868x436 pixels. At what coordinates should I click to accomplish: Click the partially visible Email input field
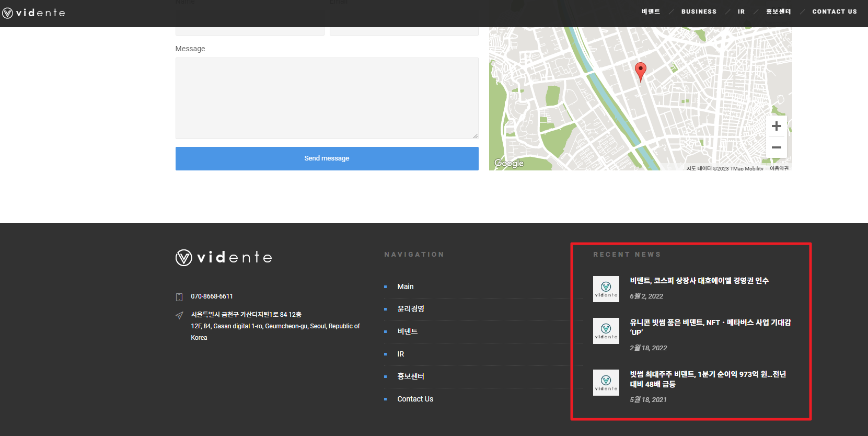tap(404, 31)
